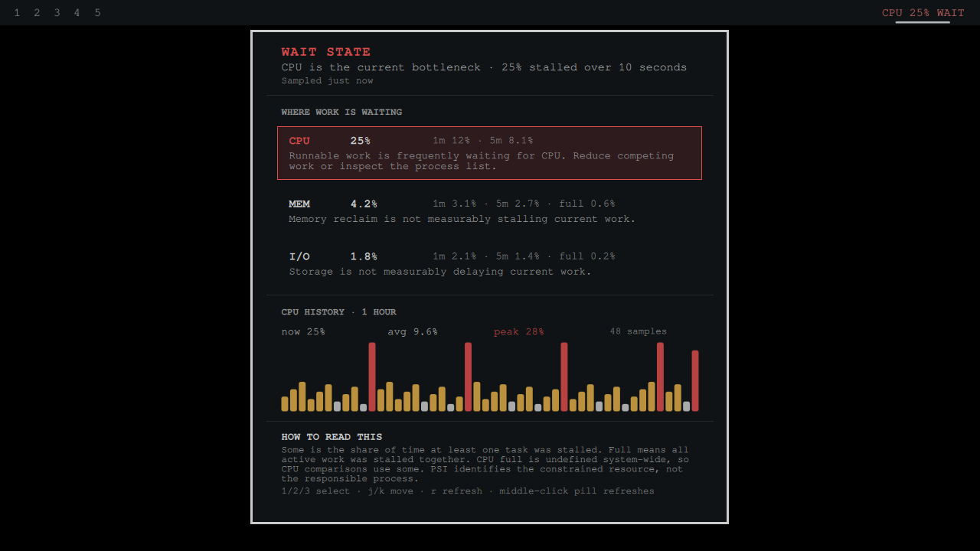Switch to workspace 2 in the top bar
The image size is (980, 551).
(37, 13)
